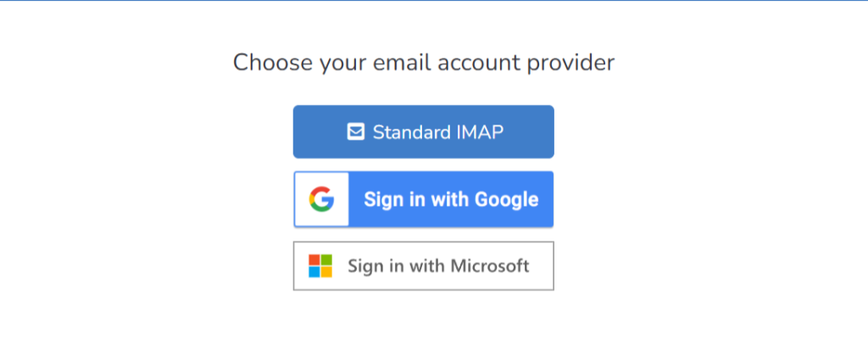
Task: Click the blue square of the Microsoft logo
Action: pyautogui.click(x=314, y=272)
